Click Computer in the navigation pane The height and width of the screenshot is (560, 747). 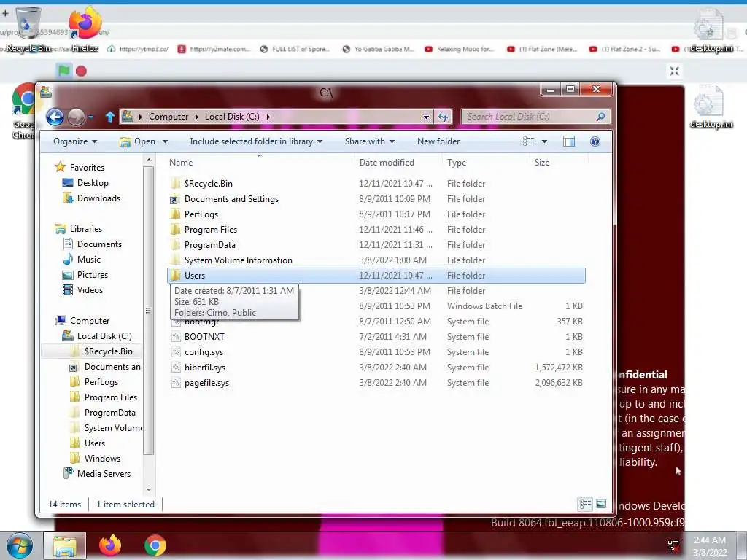click(90, 321)
